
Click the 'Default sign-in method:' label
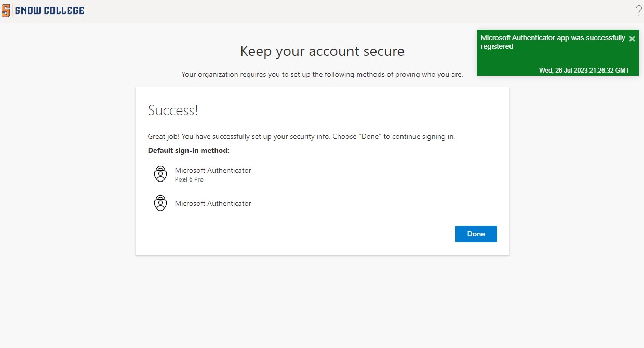click(x=189, y=151)
